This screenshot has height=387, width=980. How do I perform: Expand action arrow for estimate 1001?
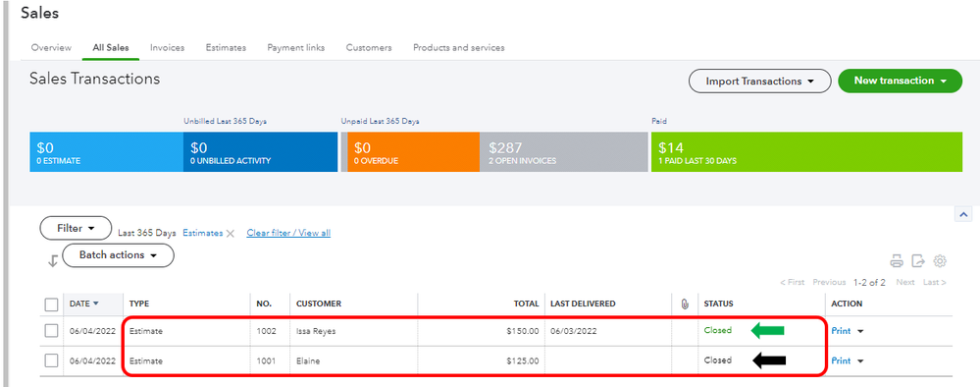pos(860,361)
